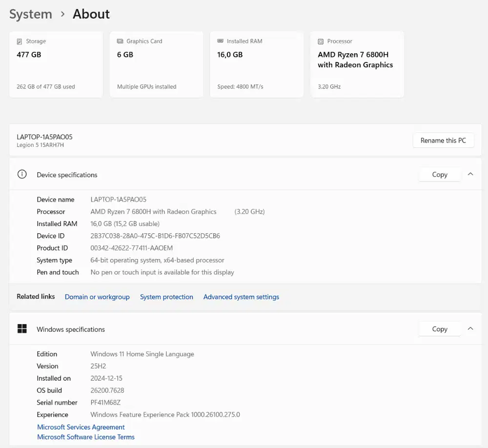Select the 262 GB of 477 GB used text
Screen dimensions: 488x448
pos(46,87)
